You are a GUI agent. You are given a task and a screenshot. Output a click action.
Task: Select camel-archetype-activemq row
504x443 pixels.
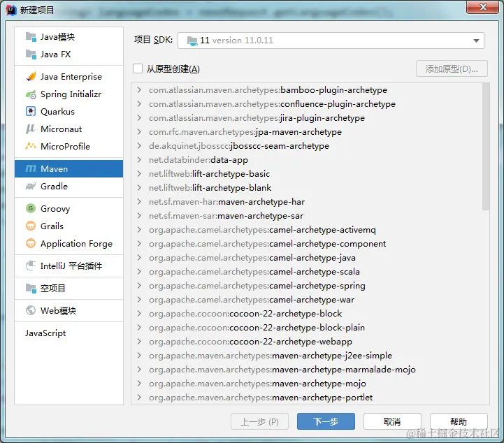(307, 230)
